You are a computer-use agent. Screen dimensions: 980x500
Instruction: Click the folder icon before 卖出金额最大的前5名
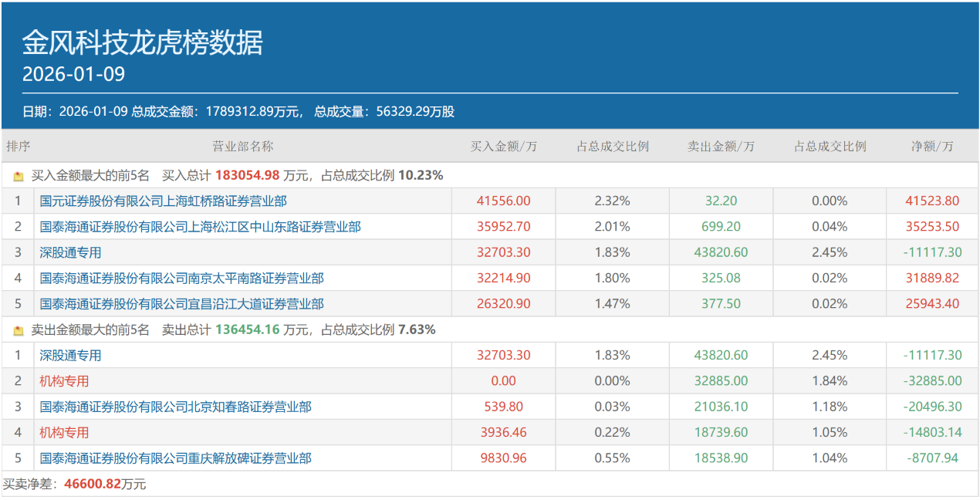tap(17, 329)
